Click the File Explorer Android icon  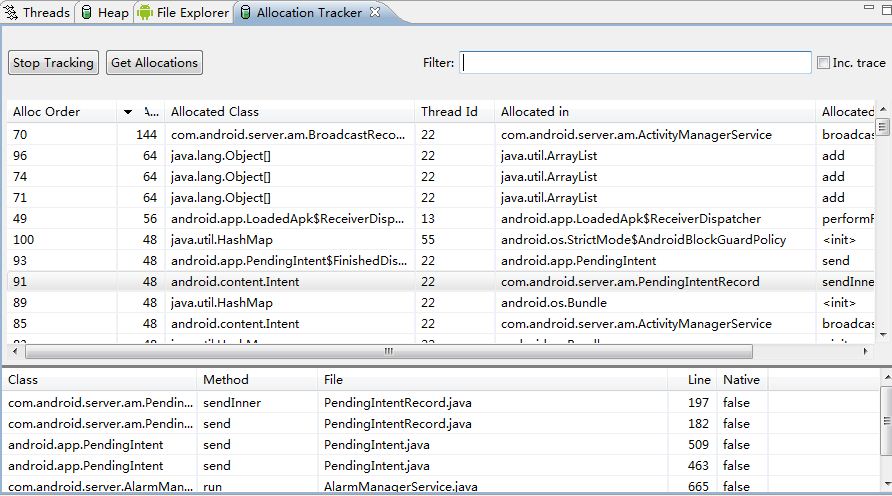coord(146,13)
